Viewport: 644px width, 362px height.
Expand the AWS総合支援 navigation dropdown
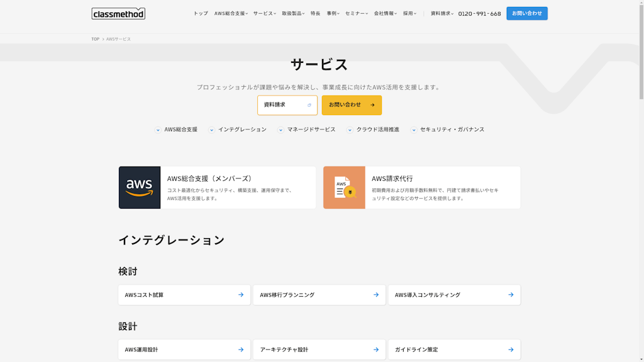pyautogui.click(x=231, y=13)
